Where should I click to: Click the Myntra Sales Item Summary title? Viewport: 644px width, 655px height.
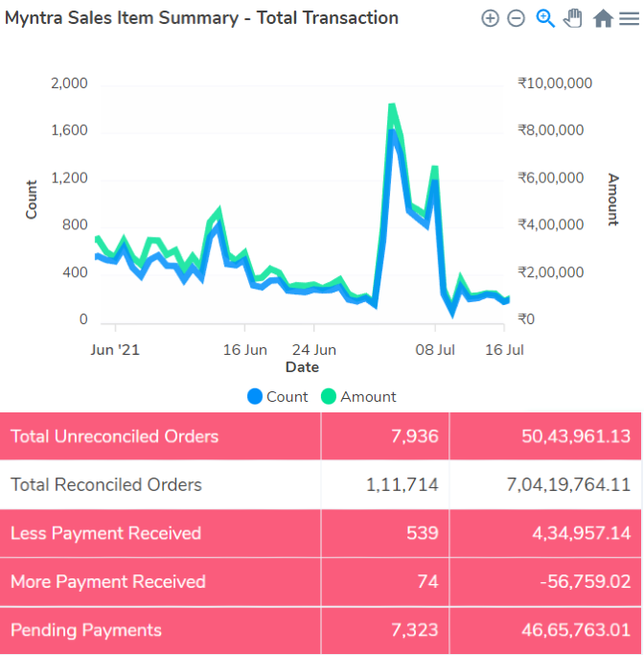(201, 18)
